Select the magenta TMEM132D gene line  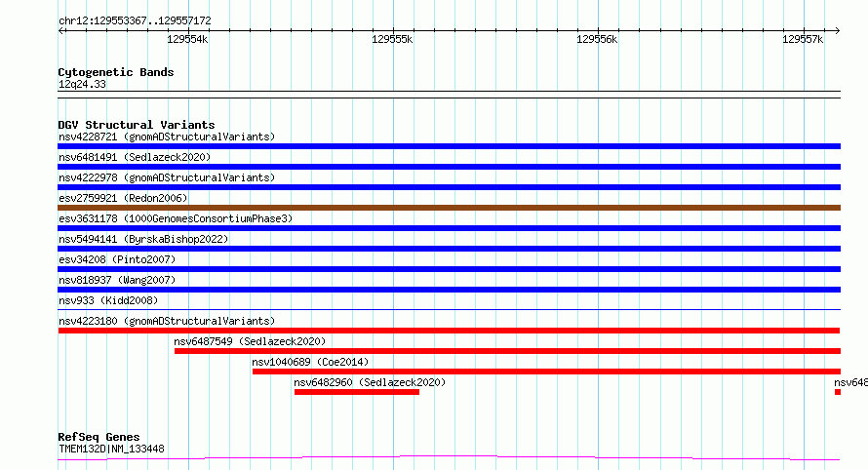tap(449, 458)
